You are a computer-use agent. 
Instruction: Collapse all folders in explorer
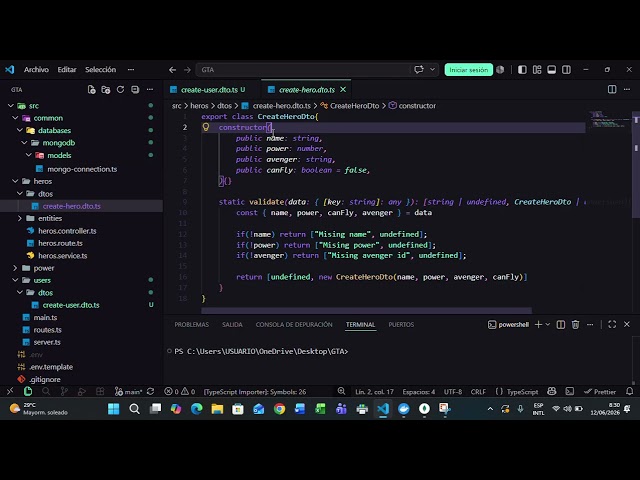coord(135,89)
